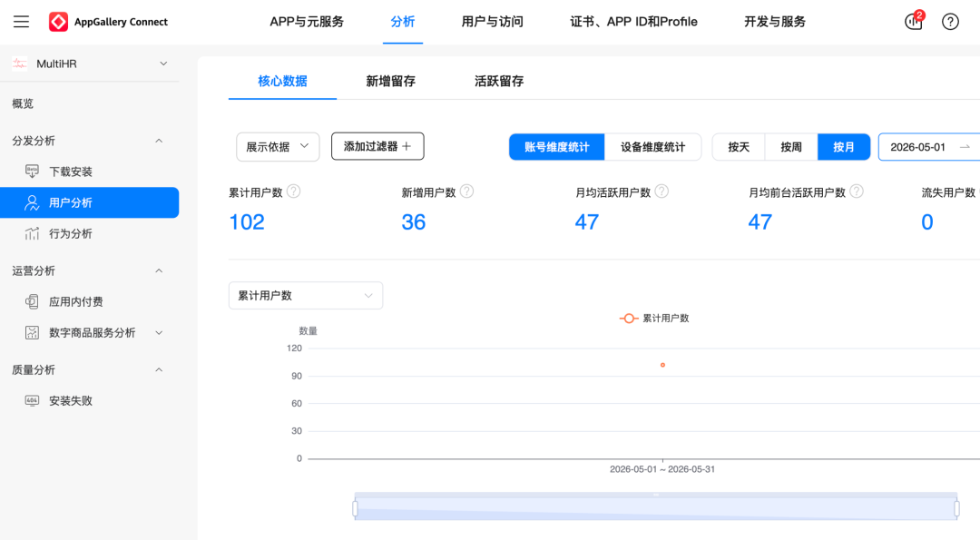Screen dimensions: 980x540
Task: Open 安装失败 in the sidebar
Action: tap(71, 400)
